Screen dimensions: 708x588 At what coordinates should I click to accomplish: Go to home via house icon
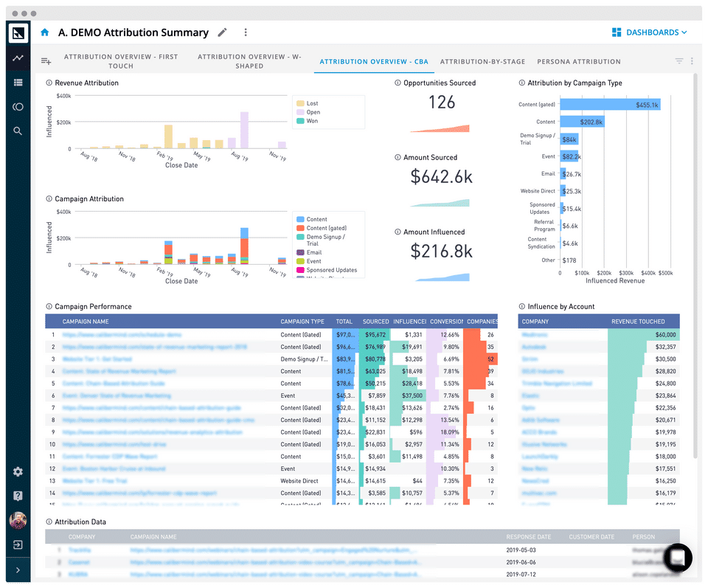45,32
